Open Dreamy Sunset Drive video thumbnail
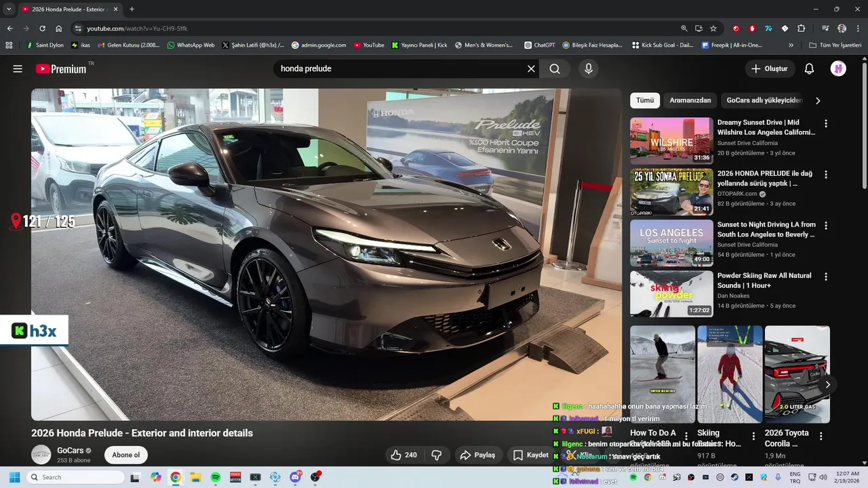This screenshot has width=868, height=488. tap(671, 141)
